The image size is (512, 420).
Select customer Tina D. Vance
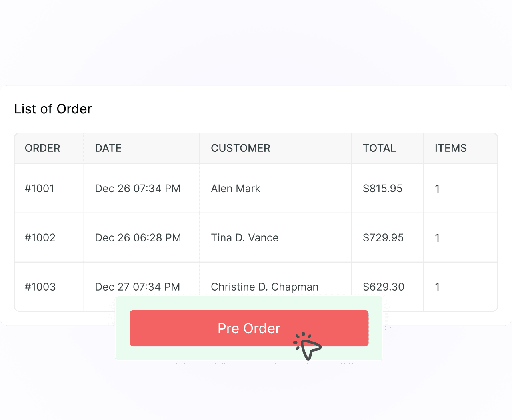coord(245,238)
